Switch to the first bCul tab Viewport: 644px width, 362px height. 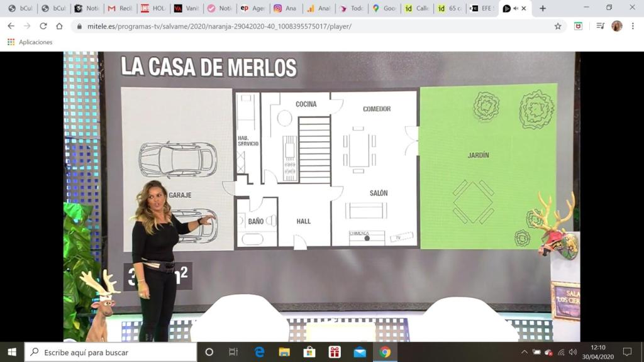21,8
